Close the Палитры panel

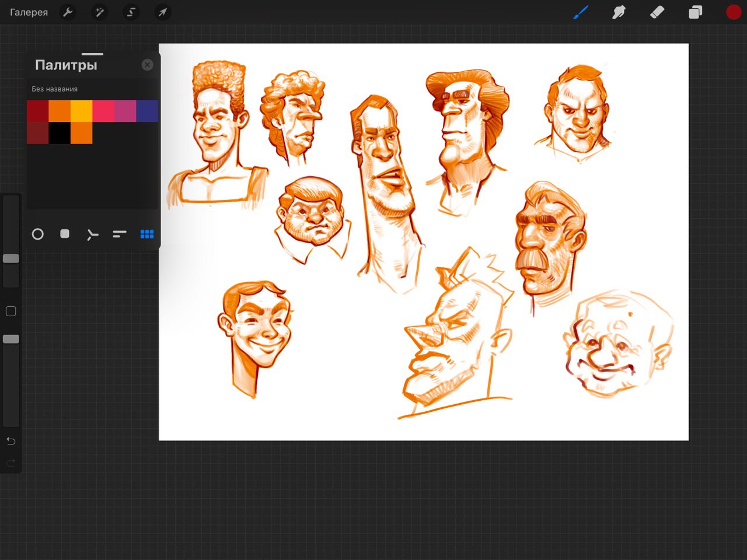148,65
